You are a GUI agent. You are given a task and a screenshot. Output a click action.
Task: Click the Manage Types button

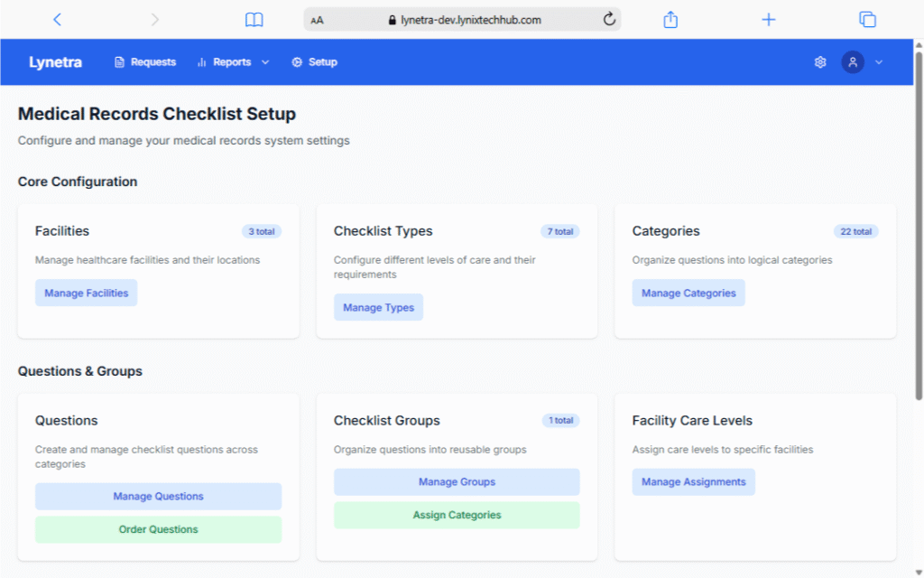[378, 307]
